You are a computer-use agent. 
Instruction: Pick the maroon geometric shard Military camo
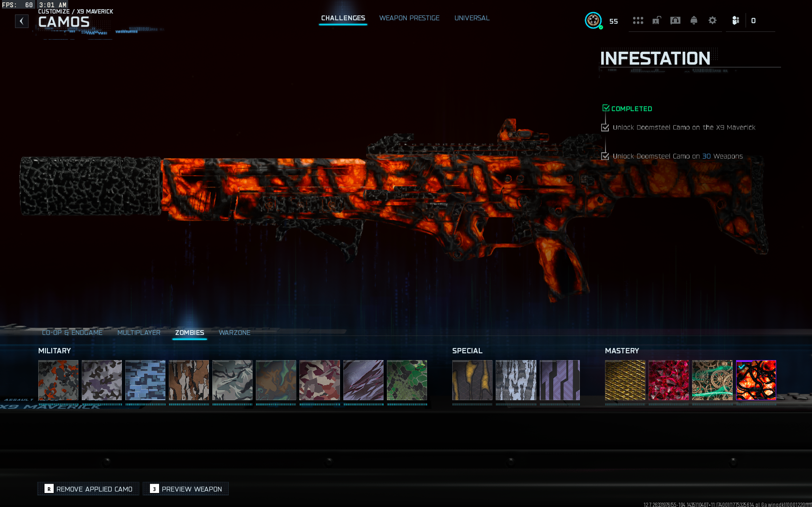[320, 380]
